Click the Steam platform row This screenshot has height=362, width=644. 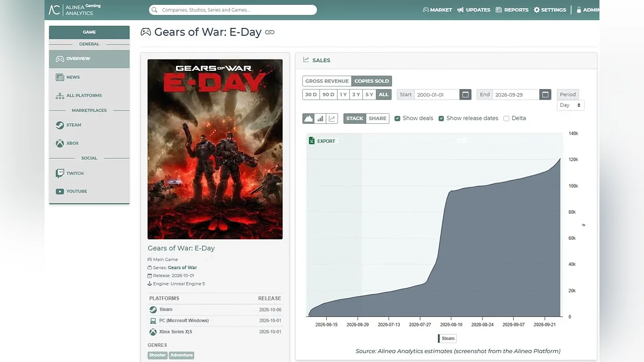coord(215,309)
